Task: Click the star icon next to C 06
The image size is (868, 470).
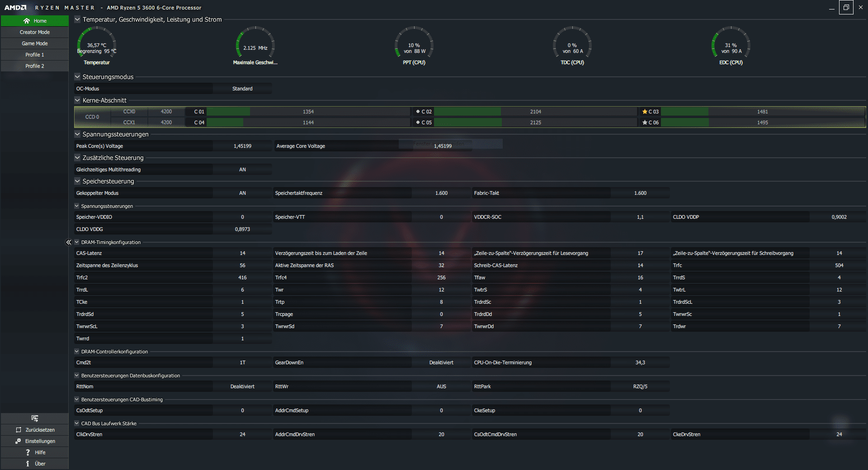Action: tap(645, 122)
